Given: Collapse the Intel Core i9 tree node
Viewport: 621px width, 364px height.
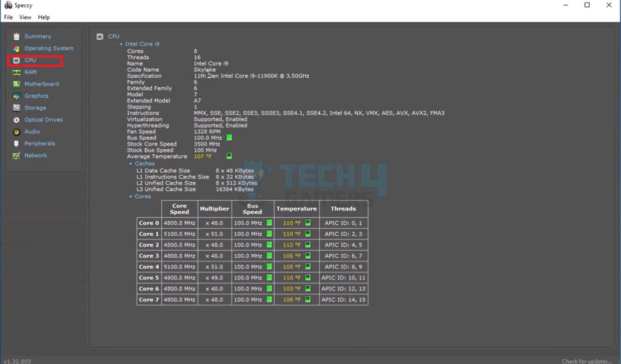Looking at the screenshot, I should 121,44.
